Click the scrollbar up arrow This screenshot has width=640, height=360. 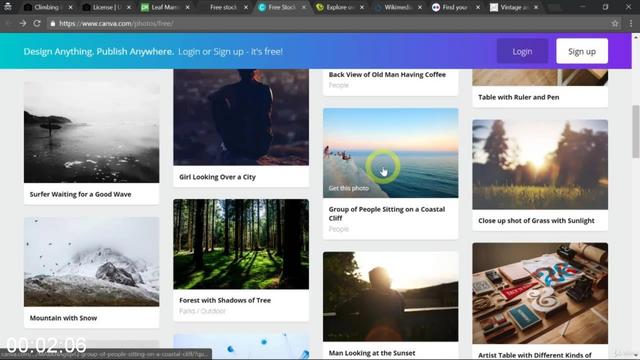636,37
